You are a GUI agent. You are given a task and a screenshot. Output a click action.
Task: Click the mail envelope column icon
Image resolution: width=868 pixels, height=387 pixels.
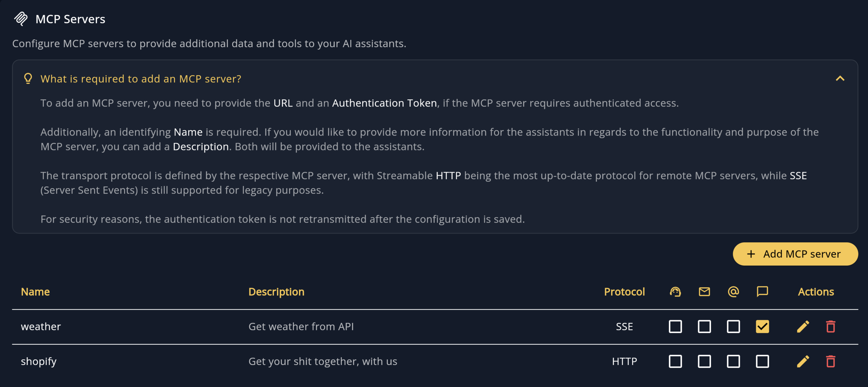tap(704, 292)
